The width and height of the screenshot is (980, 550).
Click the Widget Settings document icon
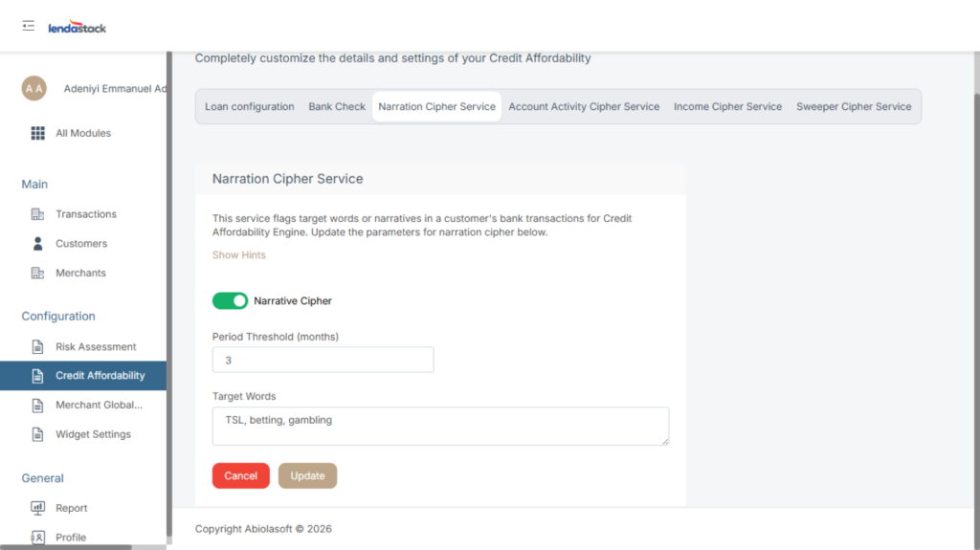[x=38, y=434]
